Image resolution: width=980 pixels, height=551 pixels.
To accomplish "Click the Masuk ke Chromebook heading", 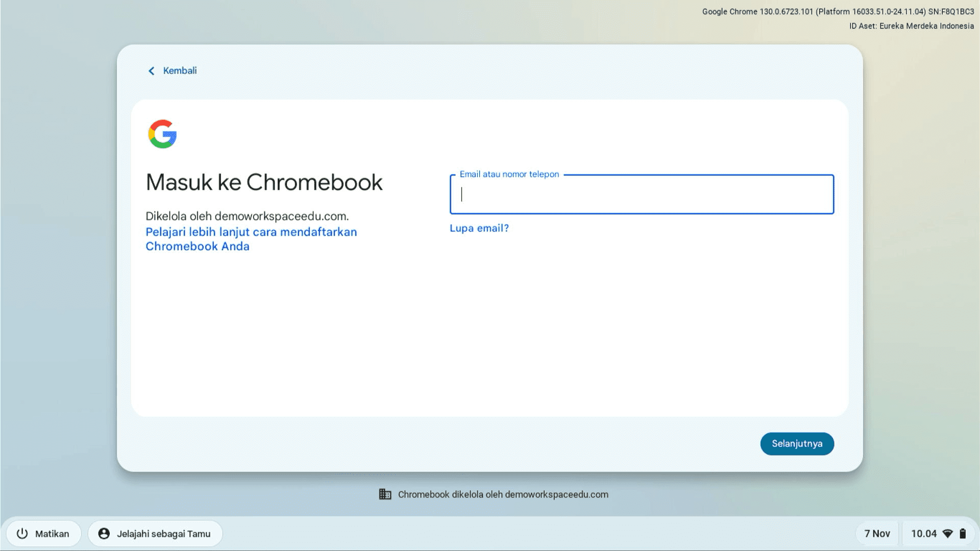I will 264,182.
